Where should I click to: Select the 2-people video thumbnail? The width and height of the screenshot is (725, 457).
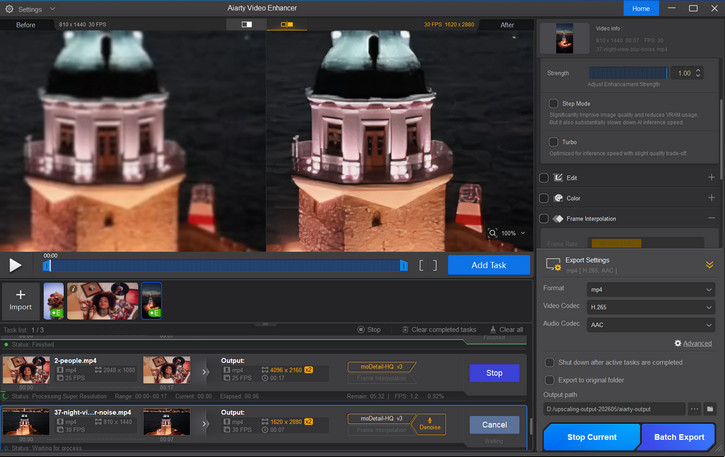(103, 301)
